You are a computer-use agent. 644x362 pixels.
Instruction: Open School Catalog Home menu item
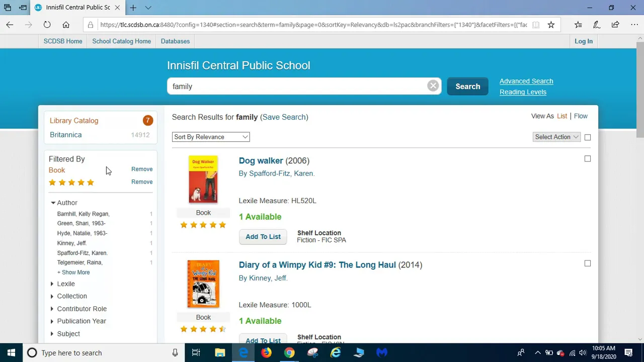click(121, 41)
